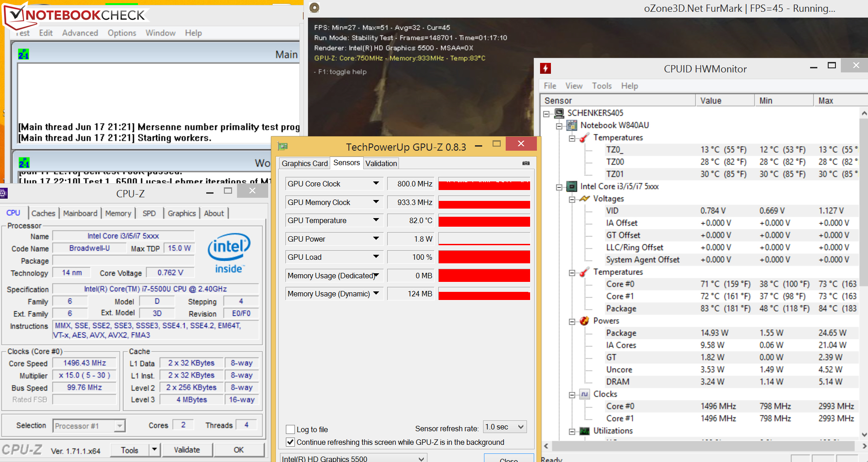Open the HWMonitor Help menu

(x=630, y=86)
